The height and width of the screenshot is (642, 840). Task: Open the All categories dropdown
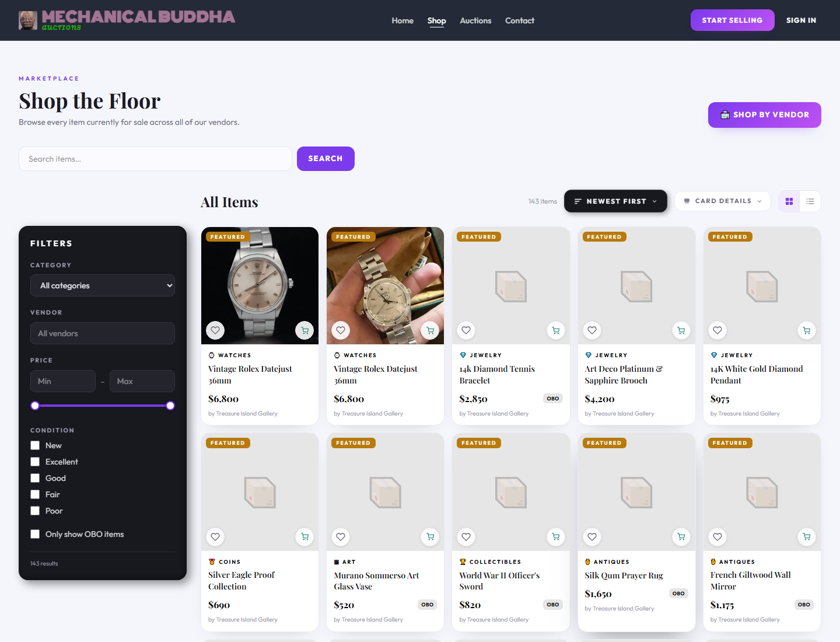[103, 285]
